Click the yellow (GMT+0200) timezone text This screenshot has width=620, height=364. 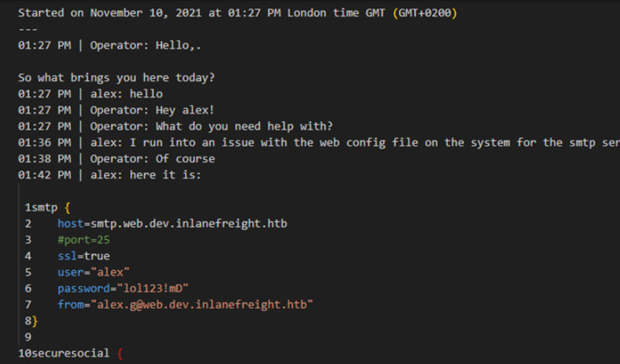425,13
